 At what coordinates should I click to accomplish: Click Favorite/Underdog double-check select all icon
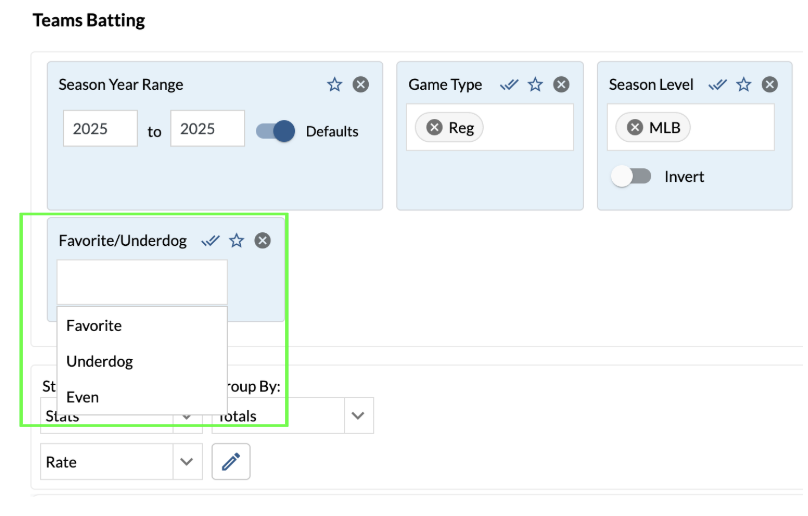pos(211,240)
